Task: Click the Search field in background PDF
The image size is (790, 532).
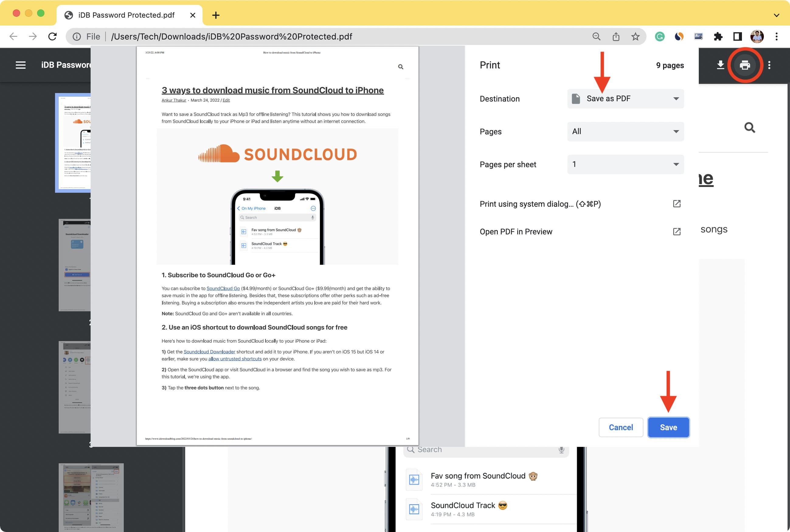Action: [486, 450]
